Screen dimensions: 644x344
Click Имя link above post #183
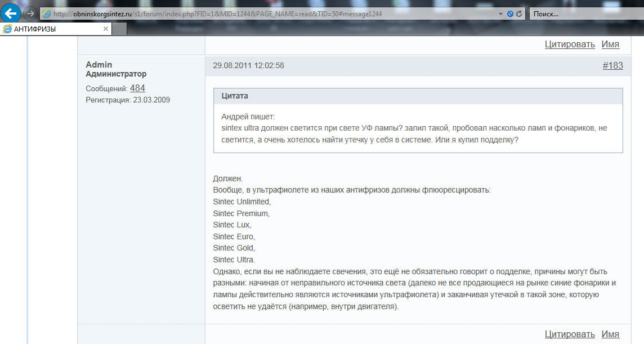610,44
